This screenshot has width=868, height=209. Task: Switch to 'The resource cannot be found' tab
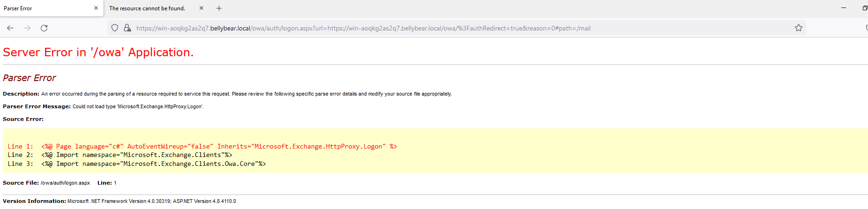(147, 8)
